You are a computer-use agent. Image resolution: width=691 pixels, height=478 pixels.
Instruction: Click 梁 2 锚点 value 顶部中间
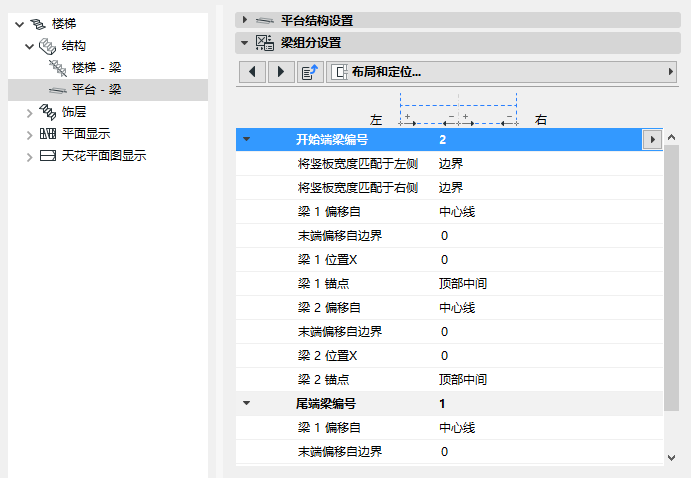tap(463, 380)
